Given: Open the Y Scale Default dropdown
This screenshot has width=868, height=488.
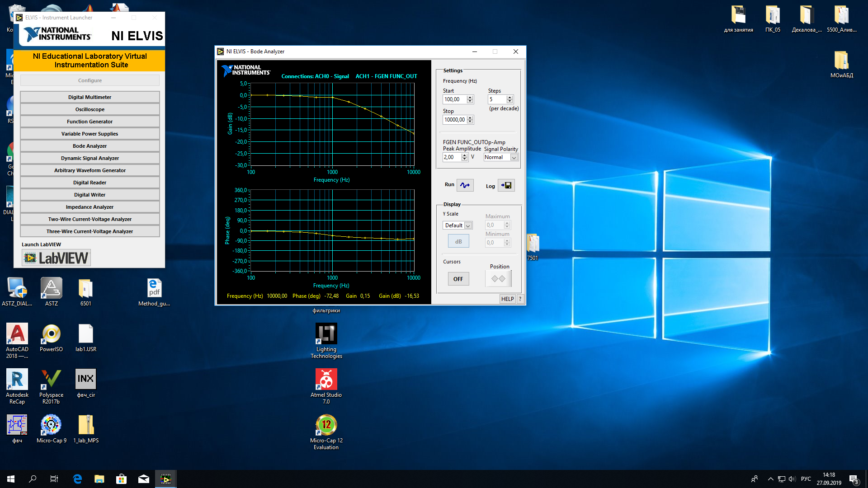Looking at the screenshot, I should coord(458,225).
